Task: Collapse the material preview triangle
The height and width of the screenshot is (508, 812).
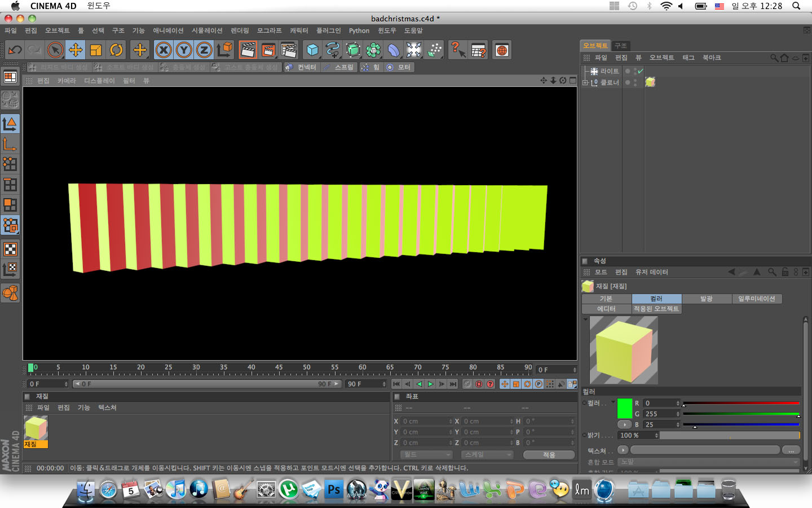Action: pyautogui.click(x=585, y=319)
